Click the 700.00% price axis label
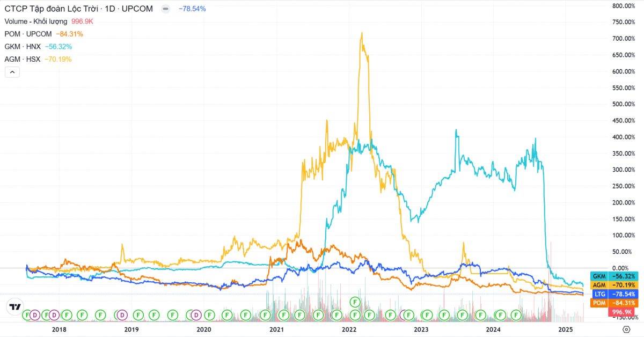The width and height of the screenshot is (644, 337). click(x=624, y=39)
